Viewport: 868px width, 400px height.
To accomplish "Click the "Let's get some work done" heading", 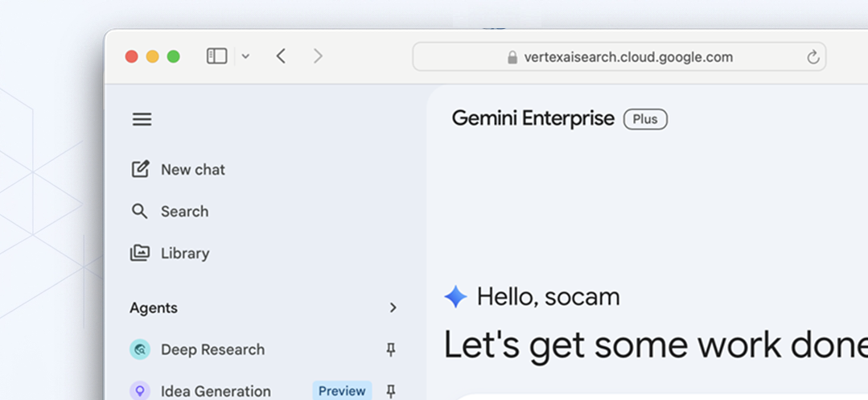I will pyautogui.click(x=656, y=344).
